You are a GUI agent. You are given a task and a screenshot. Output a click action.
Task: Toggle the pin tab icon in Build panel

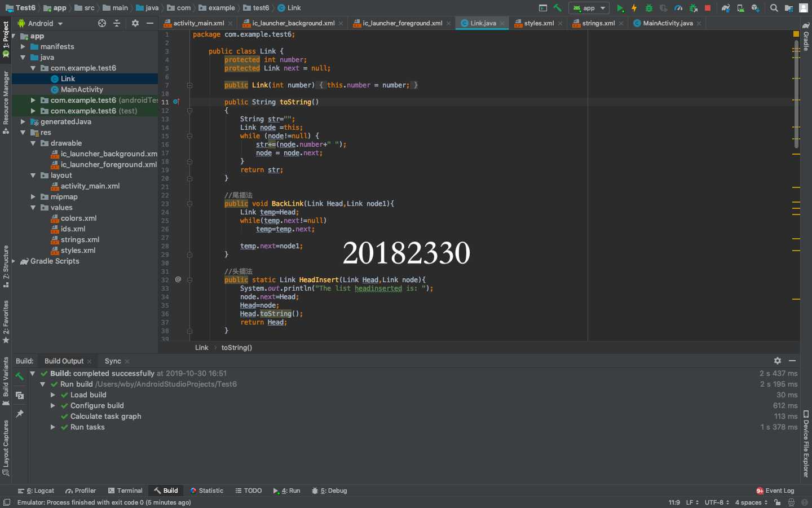(x=20, y=414)
